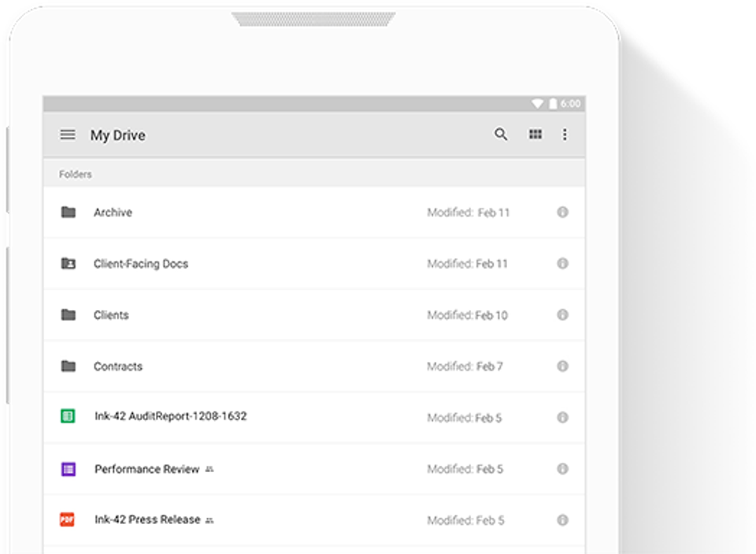The height and width of the screenshot is (554, 756).
Task: Switch to grid view layout
Action: pos(535,135)
